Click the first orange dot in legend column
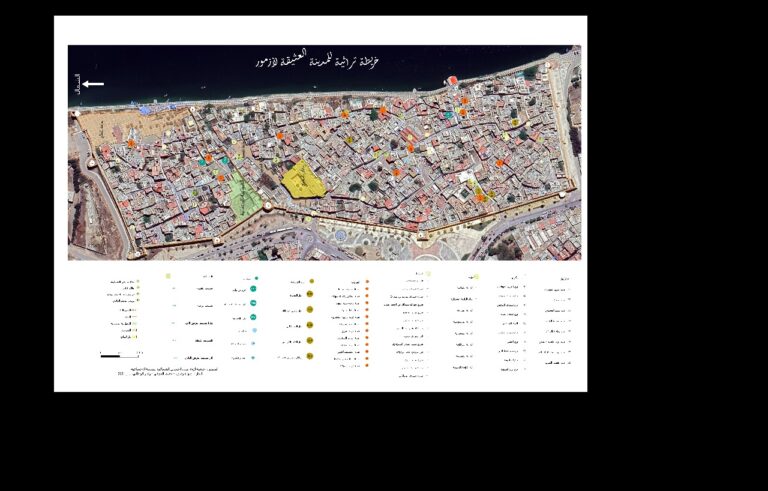Screen dimensions: 768x491 [367, 283]
